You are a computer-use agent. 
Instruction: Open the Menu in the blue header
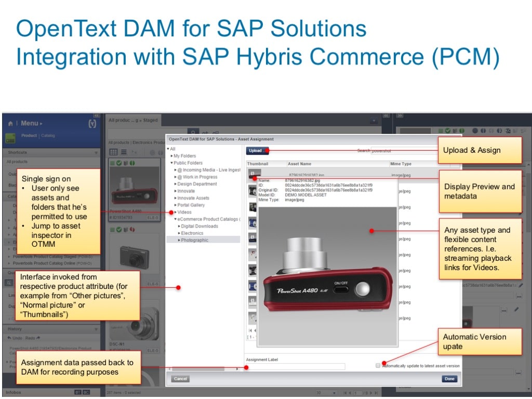coord(32,123)
